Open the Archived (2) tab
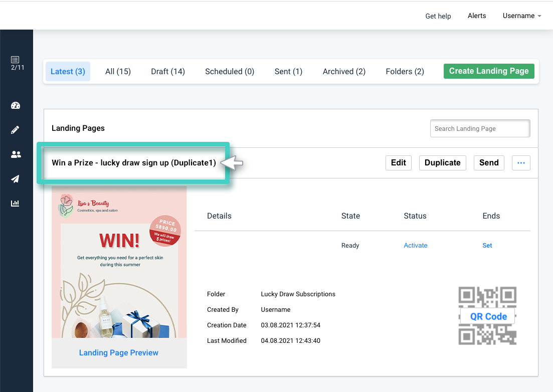This screenshot has height=392, width=553. click(344, 72)
